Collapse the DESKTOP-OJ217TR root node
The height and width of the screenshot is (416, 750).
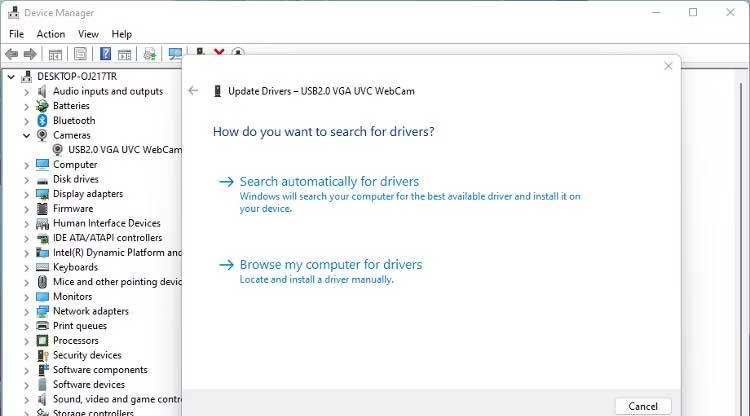coord(11,77)
